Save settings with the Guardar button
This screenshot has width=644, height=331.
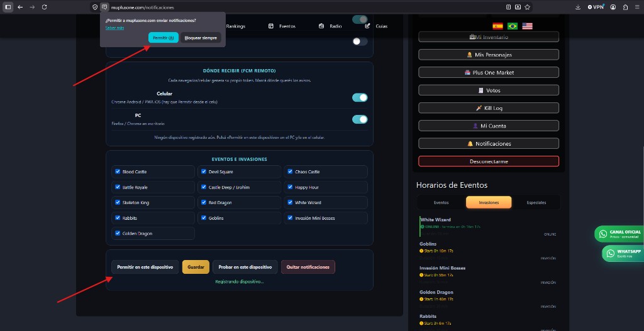(x=196, y=267)
